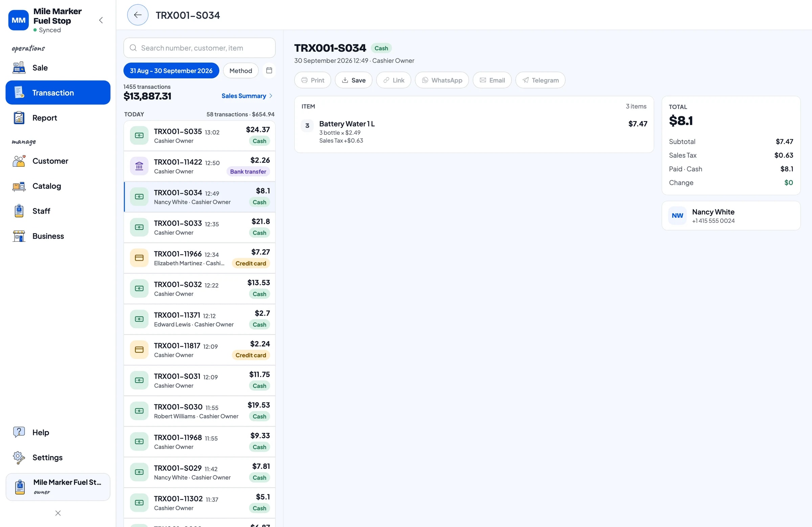Screen dimensions: 812x527
Task: Click the X close icon below the profile
Action: 58,513
